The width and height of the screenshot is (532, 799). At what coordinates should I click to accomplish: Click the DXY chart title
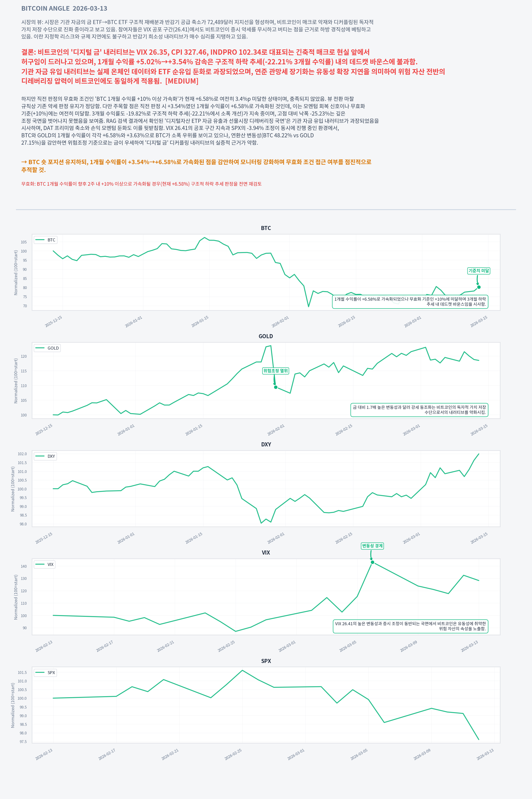click(x=266, y=444)
